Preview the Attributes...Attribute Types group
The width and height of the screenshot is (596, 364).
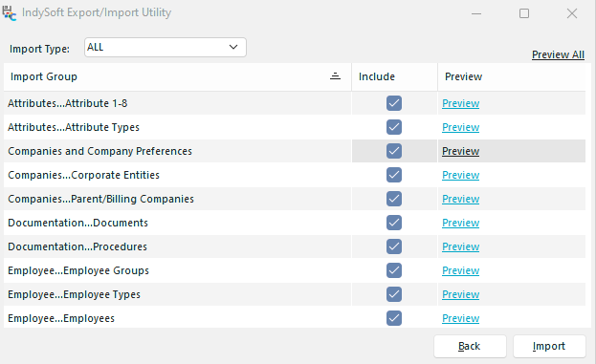tap(461, 127)
